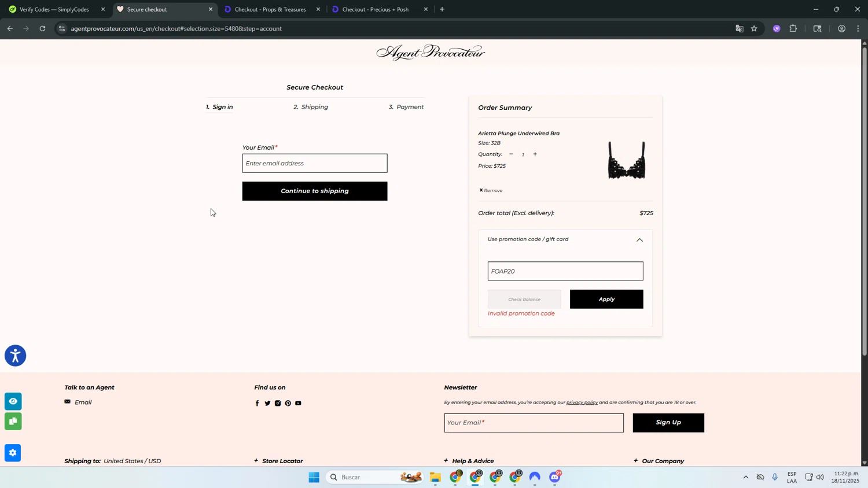Click the purple extension icon in toolbar
The width and height of the screenshot is (868, 488).
pos(777,28)
